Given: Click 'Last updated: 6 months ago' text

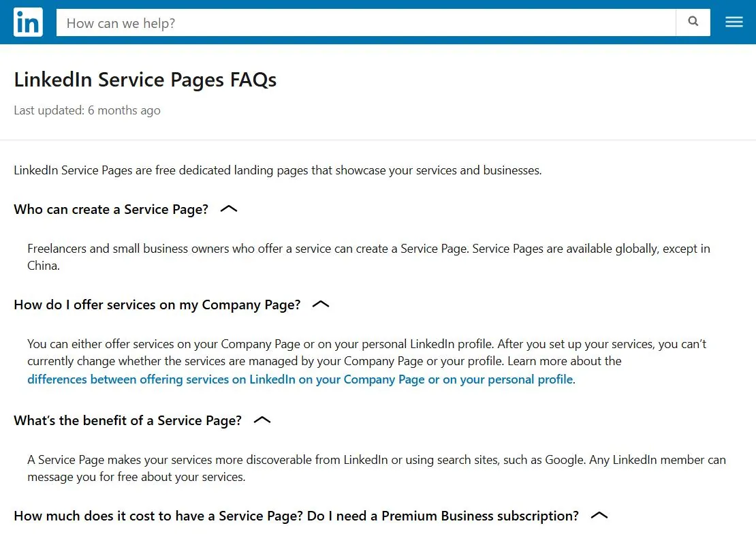Looking at the screenshot, I should pyautogui.click(x=87, y=110).
